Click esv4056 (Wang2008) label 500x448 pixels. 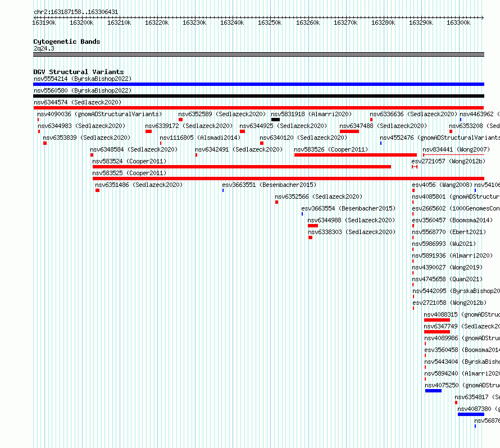[442, 185]
